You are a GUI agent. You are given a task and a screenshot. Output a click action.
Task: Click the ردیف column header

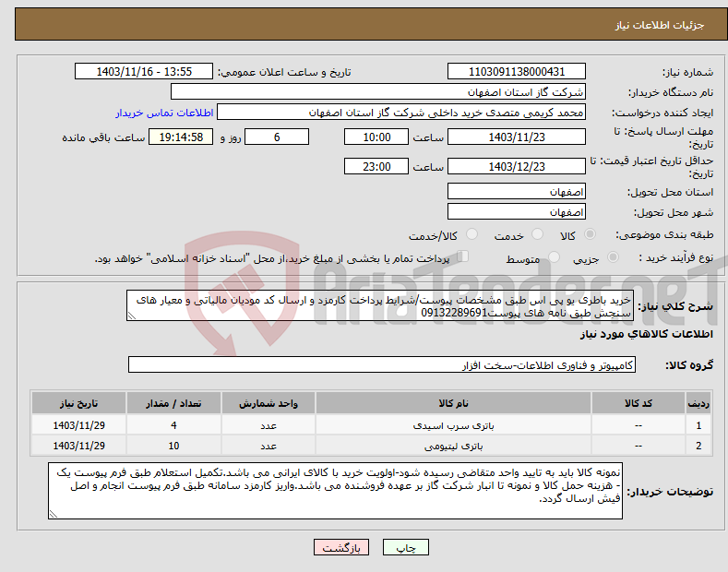point(698,403)
